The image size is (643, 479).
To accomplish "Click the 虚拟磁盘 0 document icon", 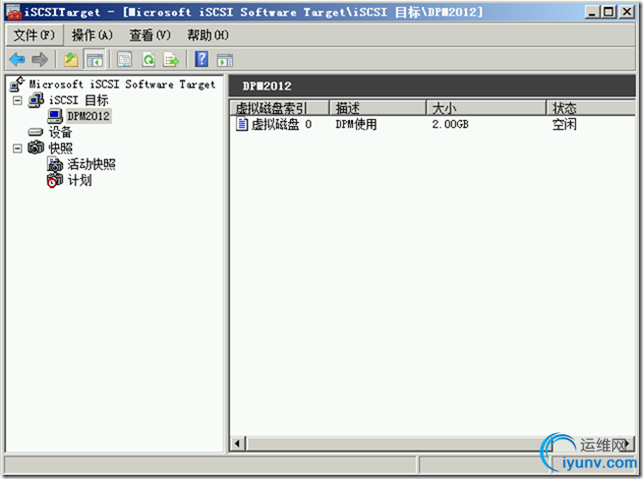I will click(242, 124).
